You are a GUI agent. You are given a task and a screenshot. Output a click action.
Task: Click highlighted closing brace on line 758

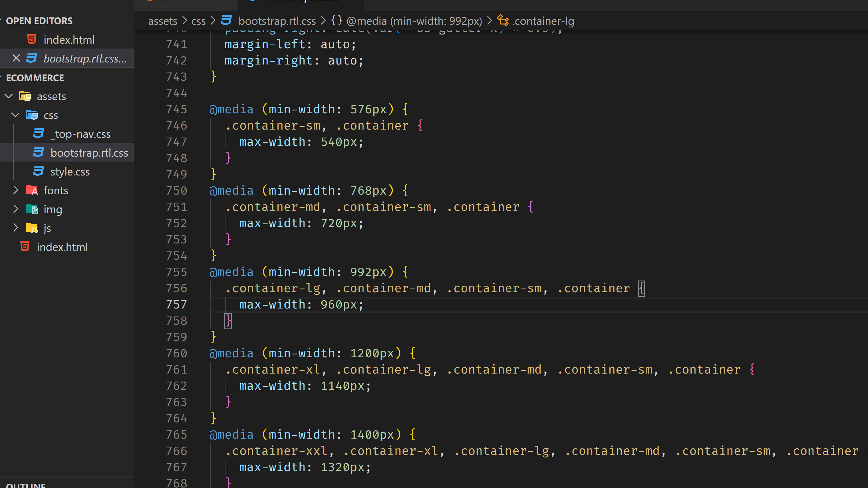pos(228,321)
